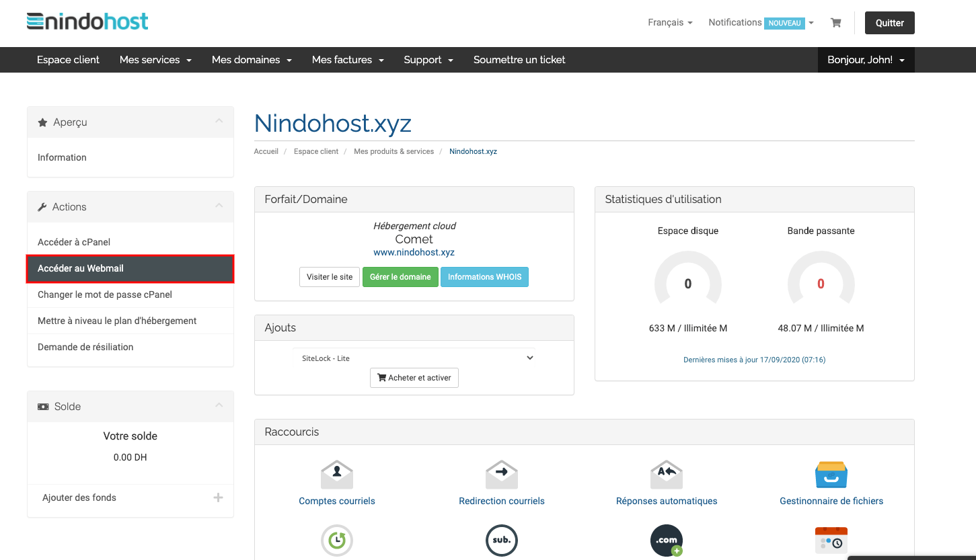976x560 pixels.
Task: Collapse the Actions panel chevron
Action: [219, 206]
